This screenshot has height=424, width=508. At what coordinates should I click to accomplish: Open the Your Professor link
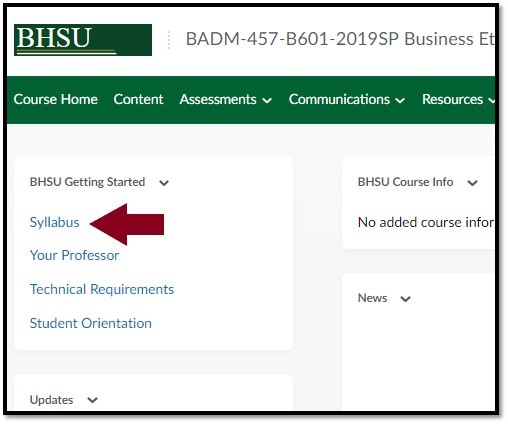(x=74, y=255)
